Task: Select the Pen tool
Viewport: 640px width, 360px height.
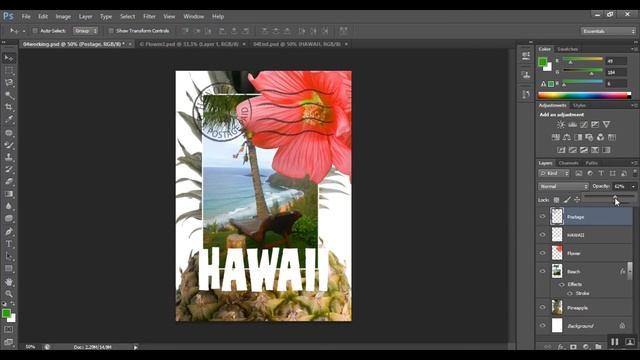Action: [x=9, y=231]
